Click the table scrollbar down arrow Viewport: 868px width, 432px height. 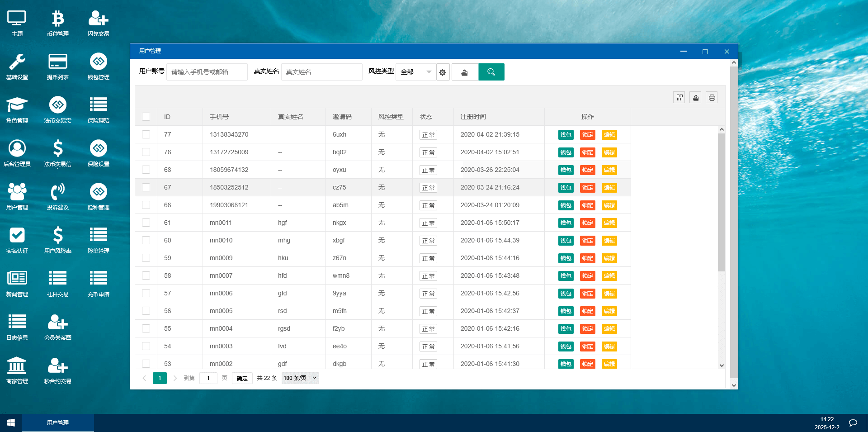722,366
